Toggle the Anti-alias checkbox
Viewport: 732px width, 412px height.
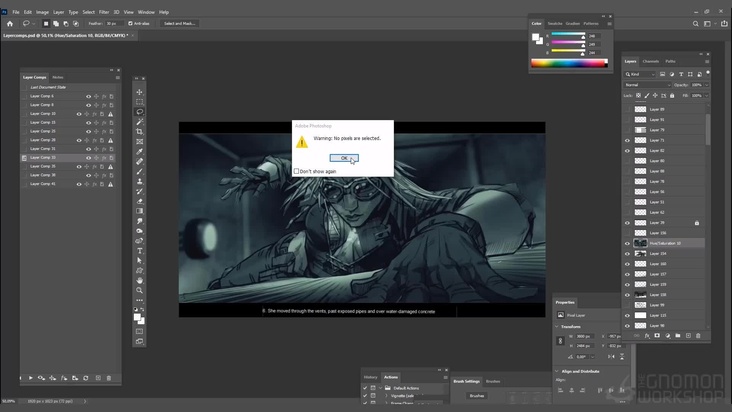coord(130,23)
